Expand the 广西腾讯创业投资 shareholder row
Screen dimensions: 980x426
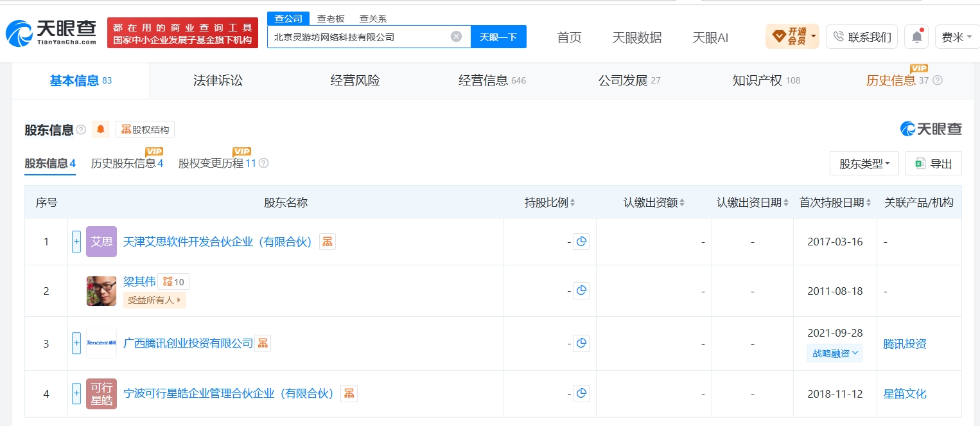[76, 343]
